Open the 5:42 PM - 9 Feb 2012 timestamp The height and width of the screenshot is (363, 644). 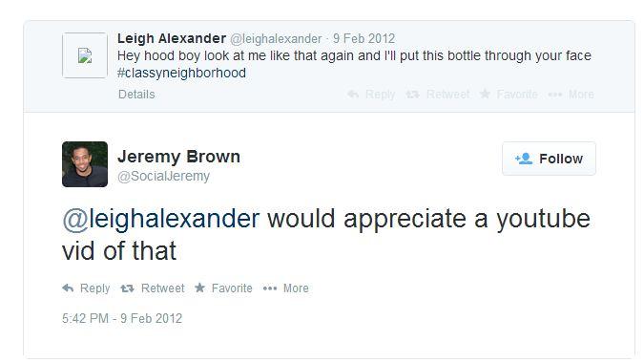point(122,318)
